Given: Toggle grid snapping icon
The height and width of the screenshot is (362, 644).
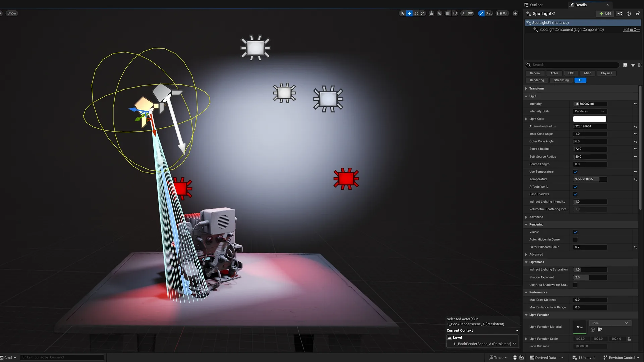Looking at the screenshot, I should (x=448, y=13).
